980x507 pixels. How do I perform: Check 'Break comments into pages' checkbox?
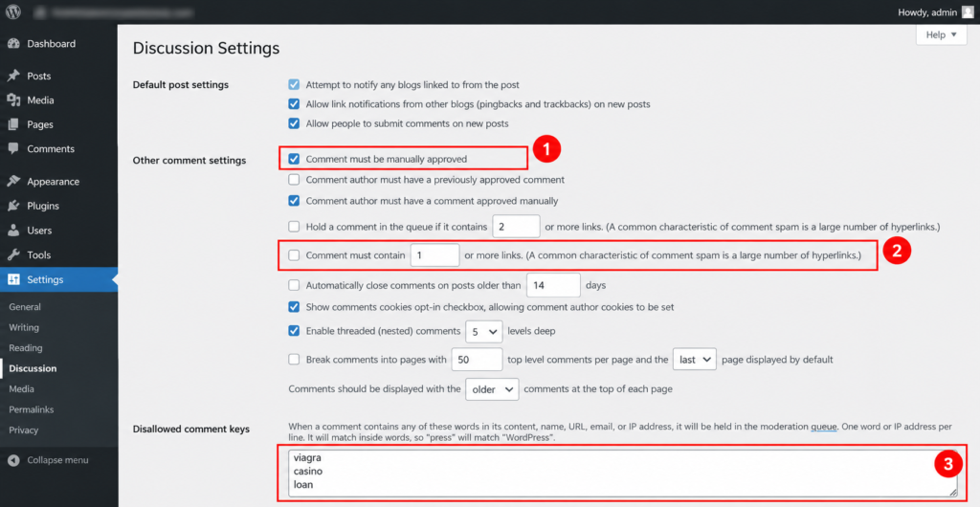[x=294, y=360]
